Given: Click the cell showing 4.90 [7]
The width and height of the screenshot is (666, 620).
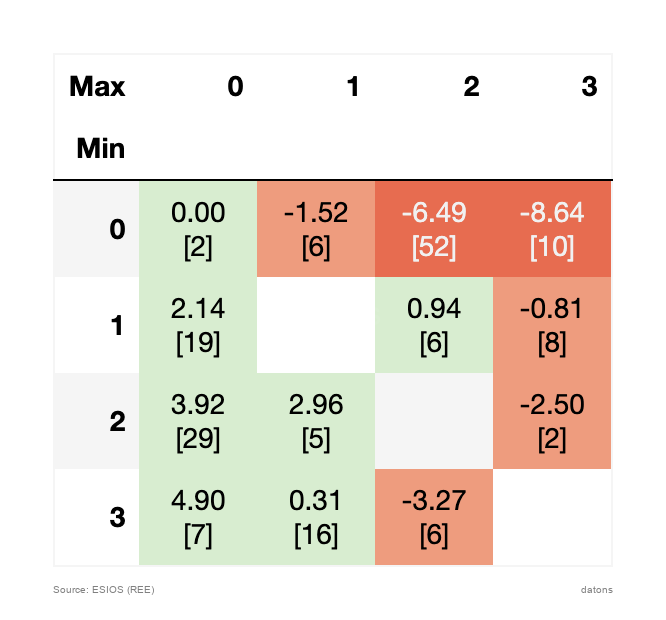Looking at the screenshot, I should click(198, 517).
